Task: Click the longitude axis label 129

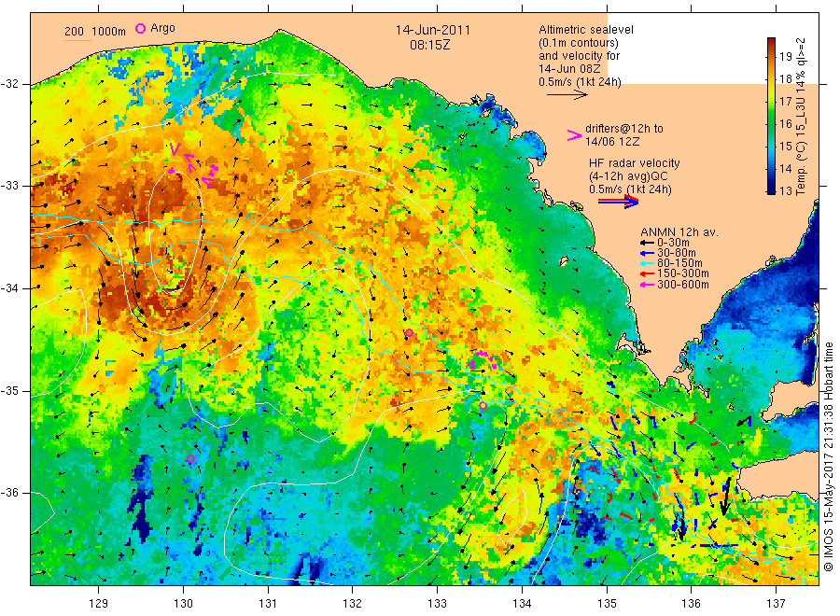Action: click(x=99, y=604)
